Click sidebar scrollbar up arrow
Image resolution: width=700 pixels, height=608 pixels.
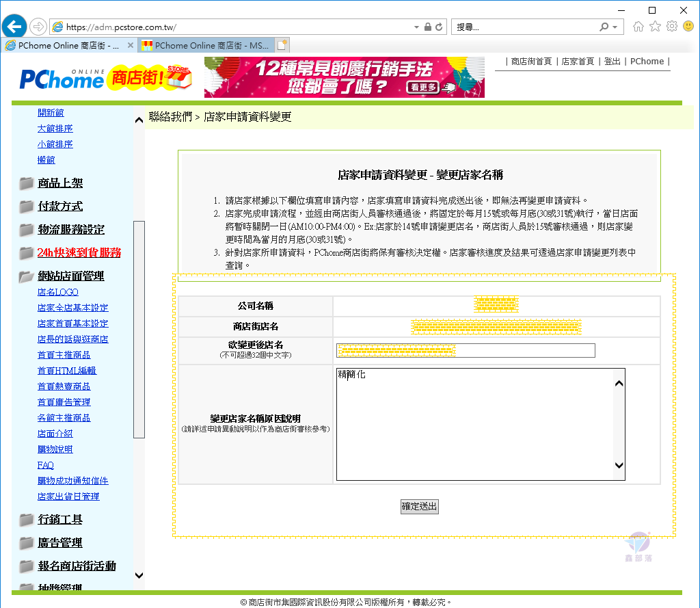click(139, 120)
